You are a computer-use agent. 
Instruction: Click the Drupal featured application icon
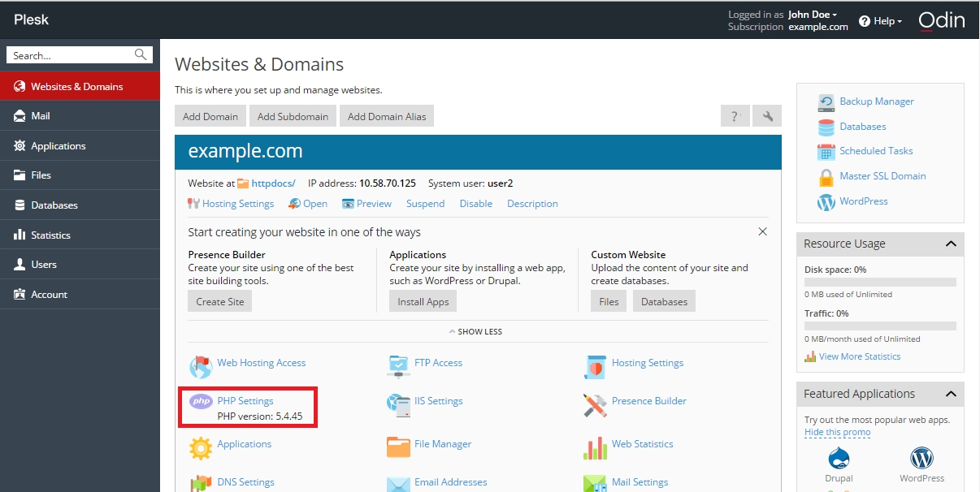[839, 457]
